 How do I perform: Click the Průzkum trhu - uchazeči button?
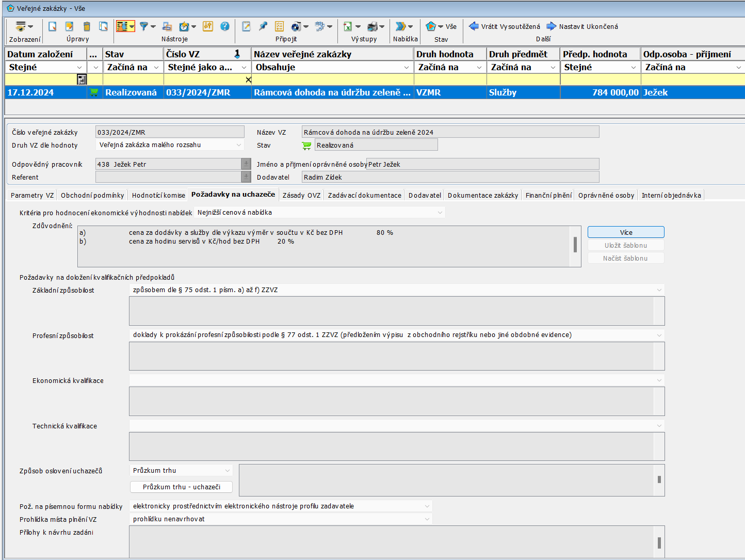(181, 487)
